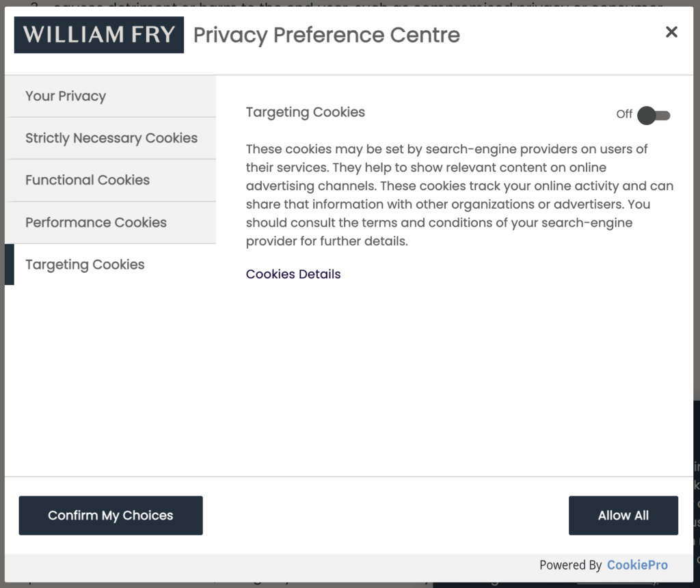Click the Targeting Cookies panel title
This screenshot has height=588, width=700.
[305, 112]
